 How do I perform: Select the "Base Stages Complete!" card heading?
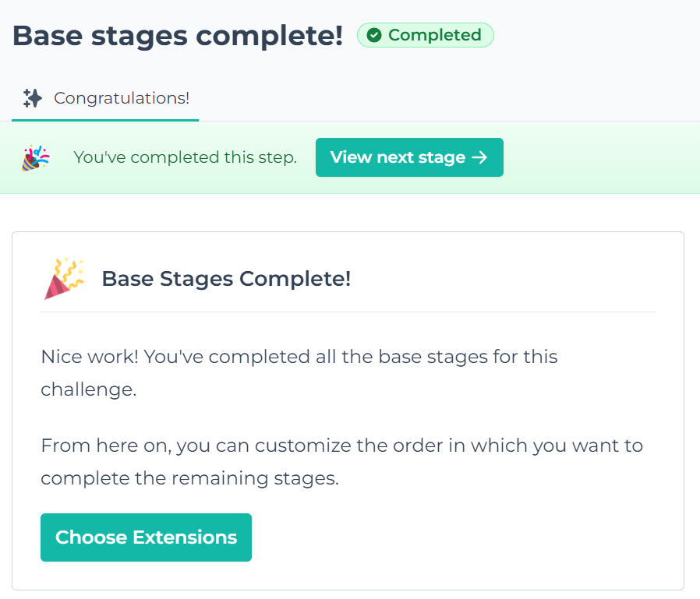[226, 279]
